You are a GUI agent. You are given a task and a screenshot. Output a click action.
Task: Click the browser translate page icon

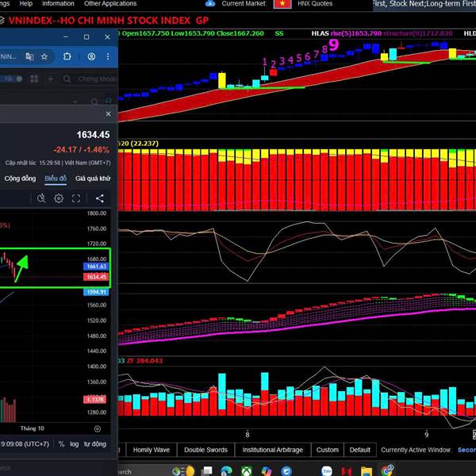click(x=30, y=57)
